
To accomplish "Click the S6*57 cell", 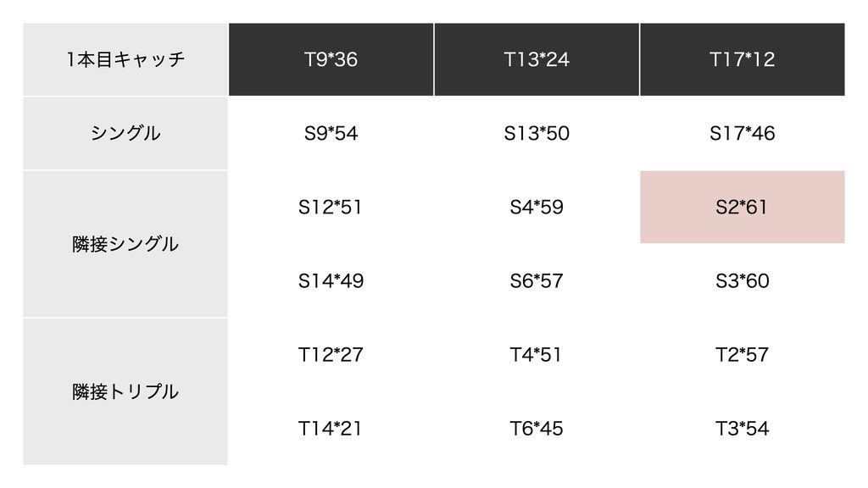I will pos(537,281).
